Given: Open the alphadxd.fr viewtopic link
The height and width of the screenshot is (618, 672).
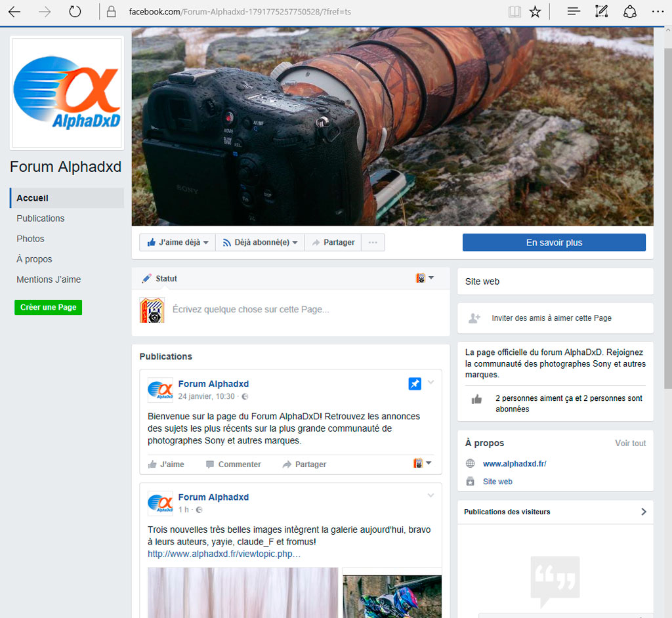Looking at the screenshot, I should click(224, 554).
